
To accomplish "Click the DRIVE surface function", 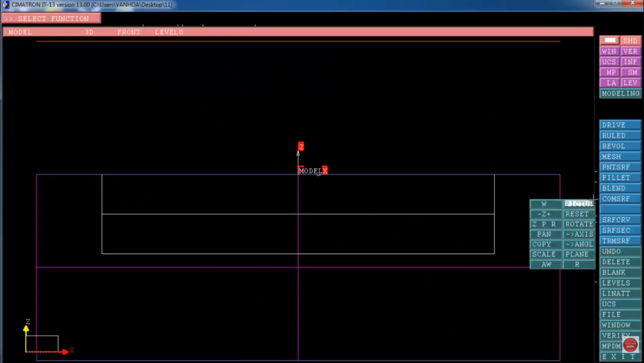I will [x=620, y=125].
